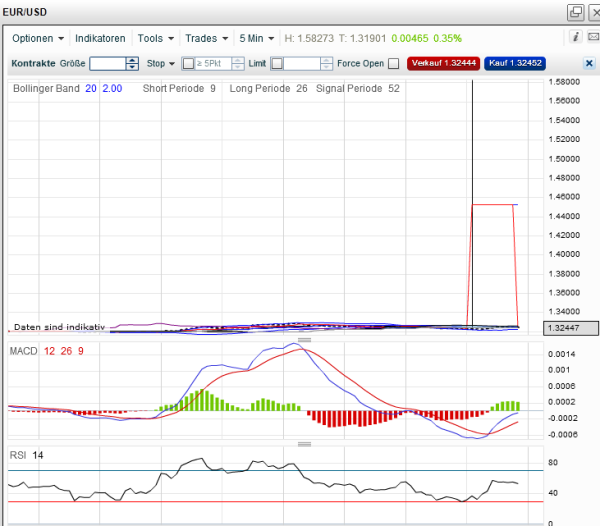
Task: Open the Indikatoren menu
Action: tap(100, 38)
